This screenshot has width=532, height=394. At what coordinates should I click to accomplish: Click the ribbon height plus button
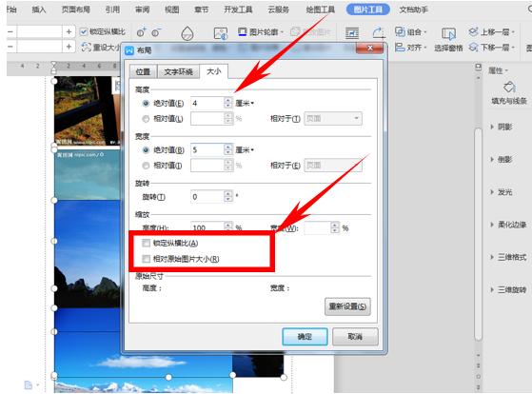[x=69, y=32]
